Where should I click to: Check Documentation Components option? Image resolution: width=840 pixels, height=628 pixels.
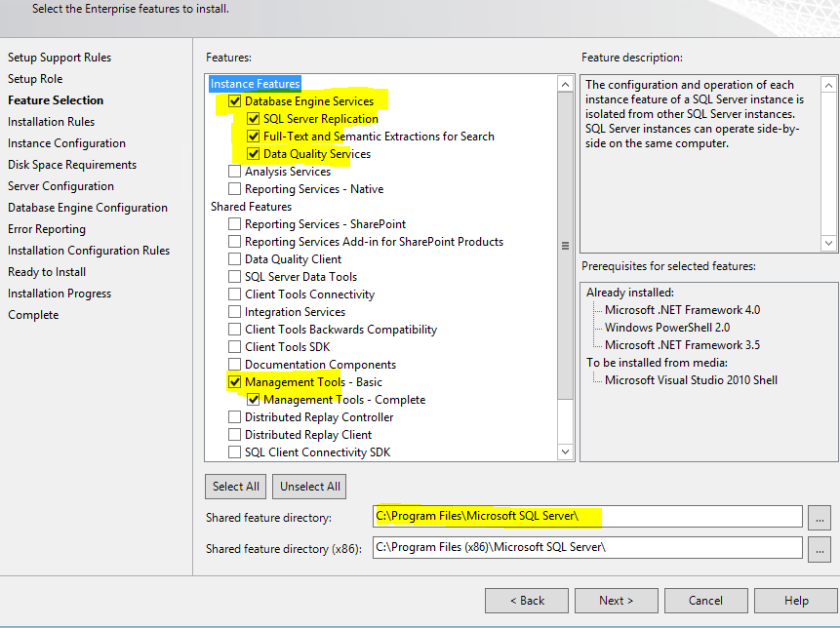pos(235,365)
